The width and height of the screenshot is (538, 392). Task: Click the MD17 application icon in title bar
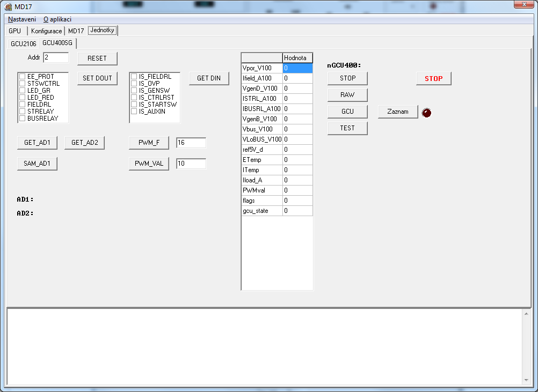[x=8, y=6]
